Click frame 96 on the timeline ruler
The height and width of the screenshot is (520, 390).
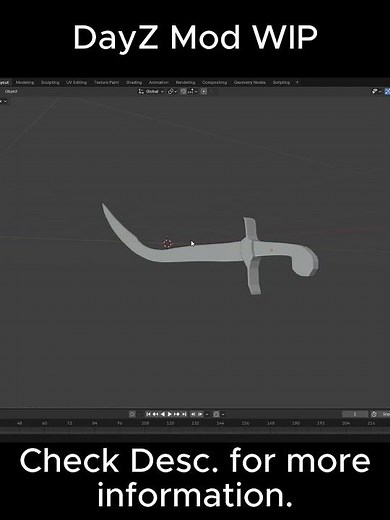click(120, 423)
